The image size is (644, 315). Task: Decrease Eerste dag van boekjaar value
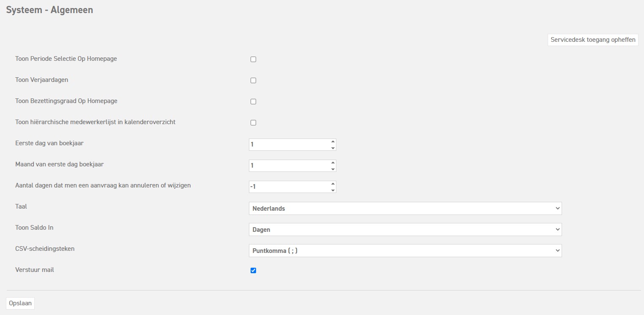[x=333, y=148]
